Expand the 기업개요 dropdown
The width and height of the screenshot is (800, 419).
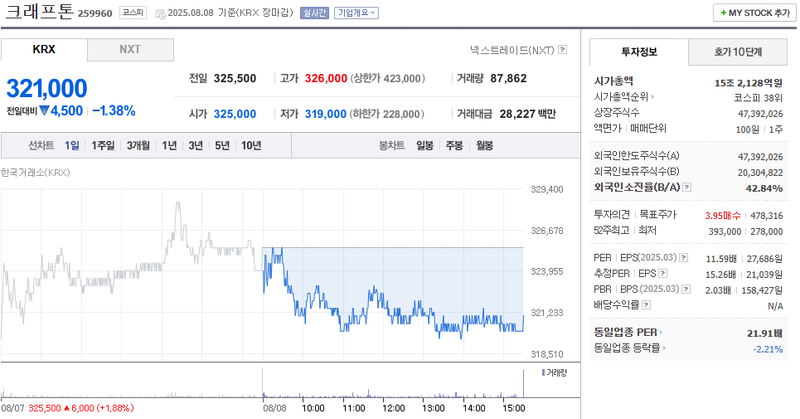pos(357,13)
